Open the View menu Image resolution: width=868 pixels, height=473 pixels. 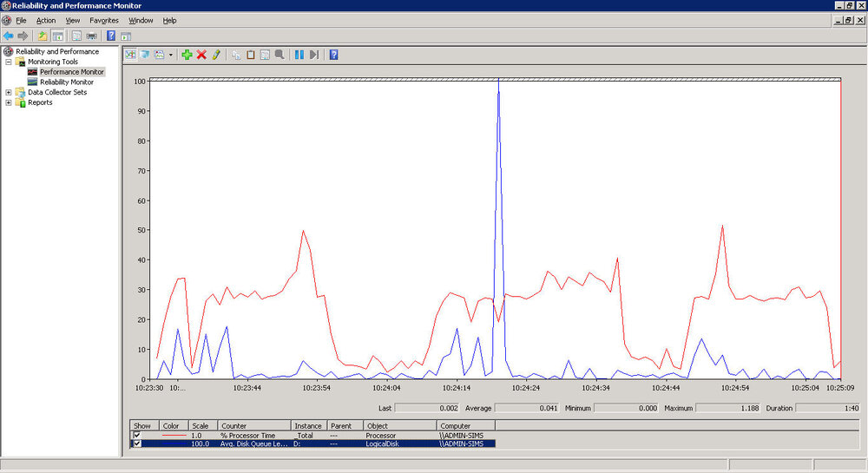(73, 21)
